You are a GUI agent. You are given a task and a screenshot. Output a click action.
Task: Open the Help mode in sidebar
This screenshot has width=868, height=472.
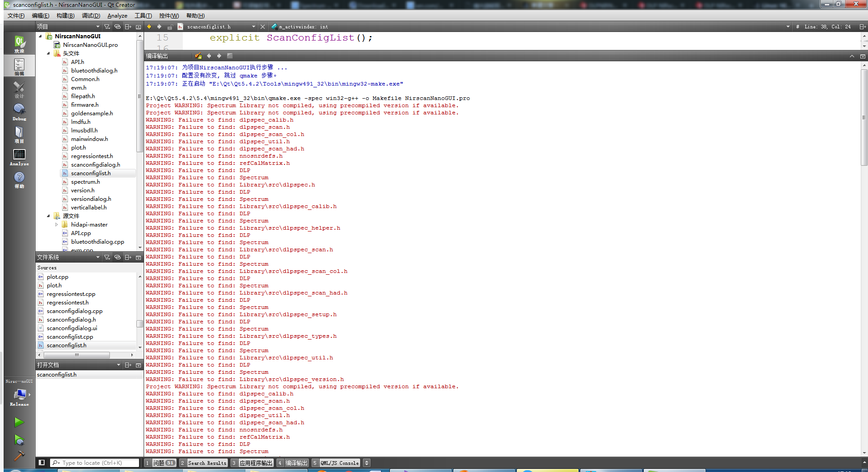[x=19, y=180]
